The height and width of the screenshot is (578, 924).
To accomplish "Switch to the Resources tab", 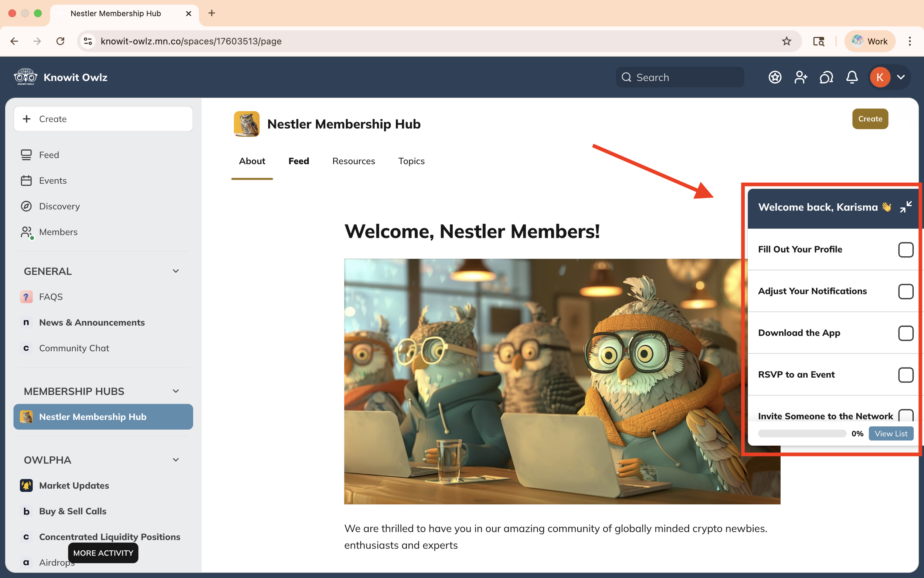I will pos(353,161).
